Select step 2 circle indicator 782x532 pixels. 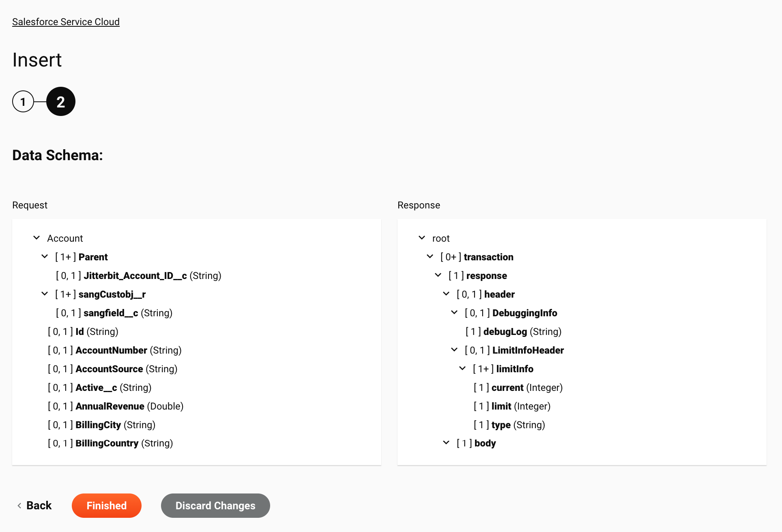tap(60, 101)
